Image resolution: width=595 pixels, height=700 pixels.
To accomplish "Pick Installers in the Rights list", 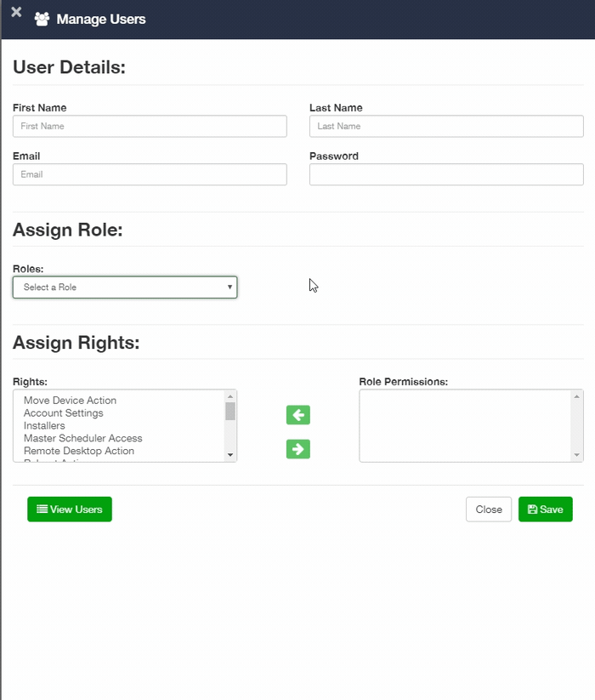I will coord(44,426).
